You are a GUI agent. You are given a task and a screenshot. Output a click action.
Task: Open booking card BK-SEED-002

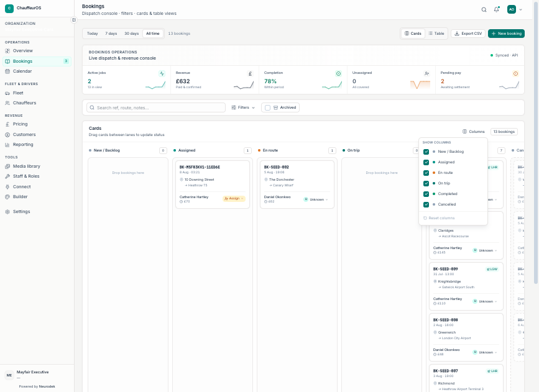pyautogui.click(x=297, y=185)
